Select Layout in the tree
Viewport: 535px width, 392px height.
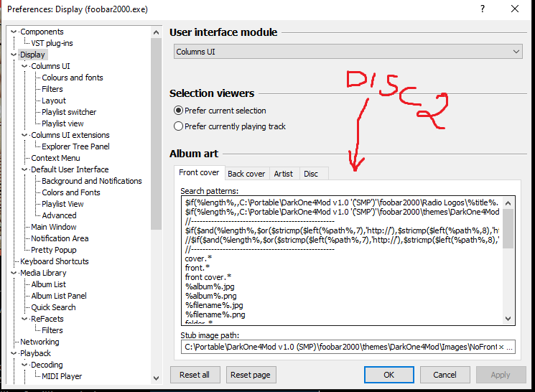coord(54,101)
